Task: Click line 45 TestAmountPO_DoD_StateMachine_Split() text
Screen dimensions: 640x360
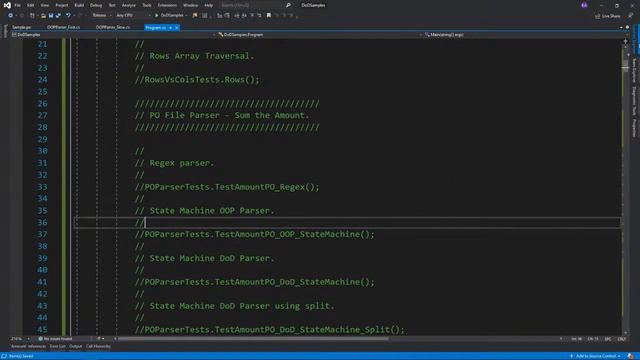Action: pyautogui.click(x=269, y=329)
